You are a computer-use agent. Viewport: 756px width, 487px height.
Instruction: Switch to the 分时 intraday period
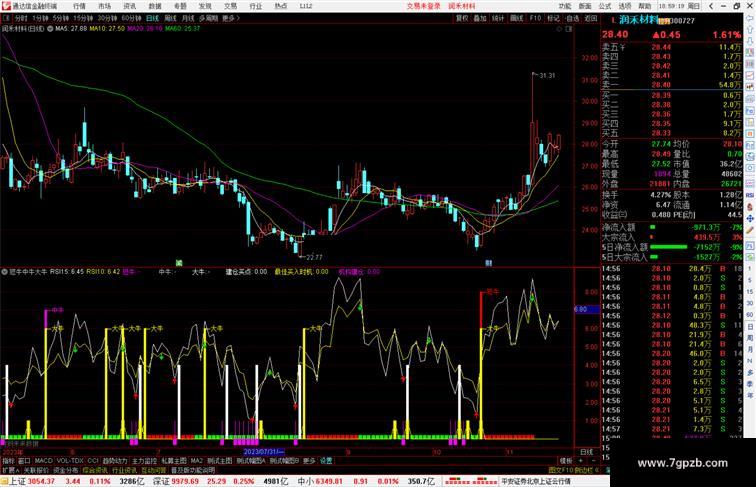(21, 18)
